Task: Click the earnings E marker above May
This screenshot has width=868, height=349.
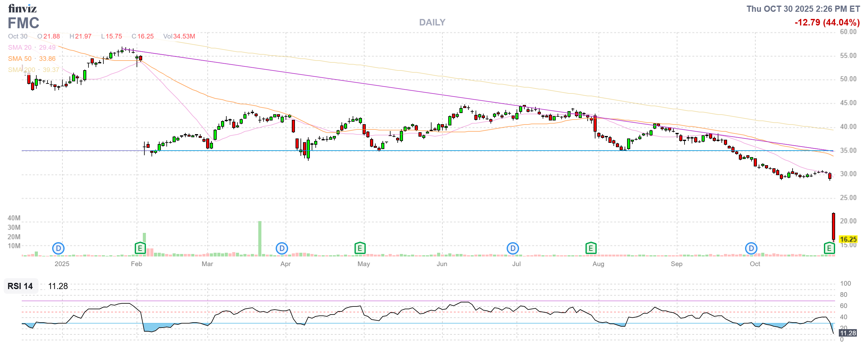Action: tap(360, 249)
